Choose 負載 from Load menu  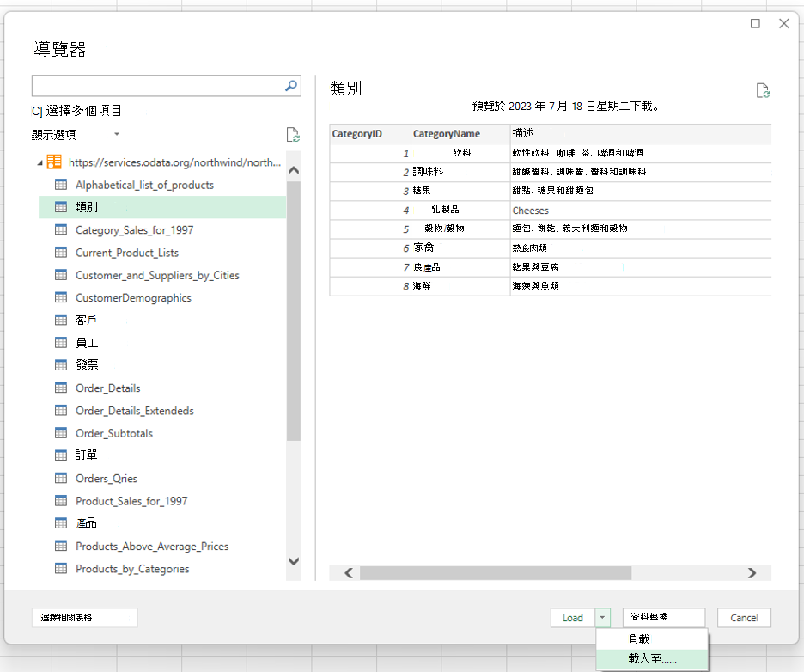[652, 639]
